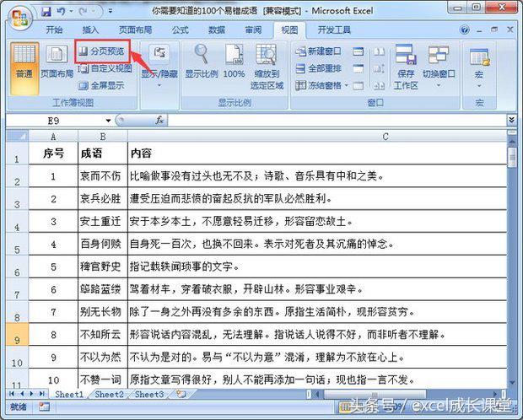Open the 数据 ribbon tab
Image resolution: width=523 pixels, height=420 pixels.
[x=217, y=30]
